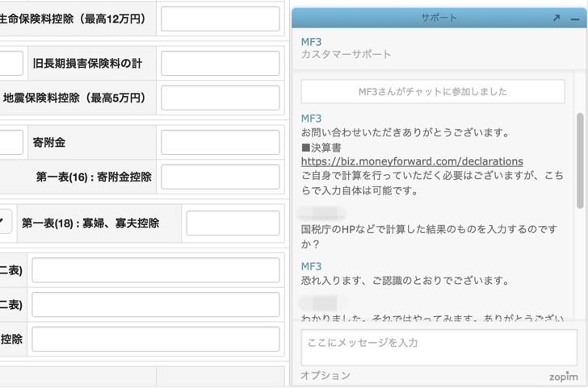Focus the 第一表(18)：寡婦、寡夫控除 input
Screen dimensions: 588x388
click(233, 223)
